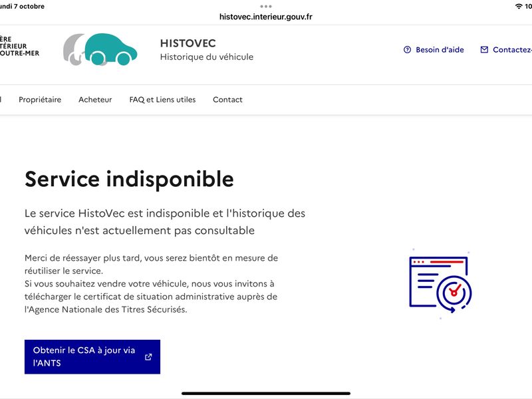Click the 'Historique du véhicule' subtitle

point(207,57)
